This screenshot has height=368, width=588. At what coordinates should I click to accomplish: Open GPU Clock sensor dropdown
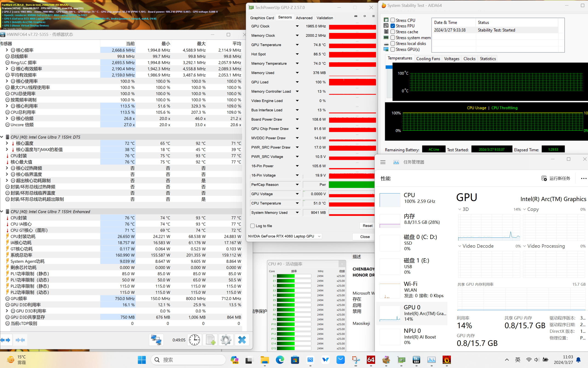(x=297, y=26)
